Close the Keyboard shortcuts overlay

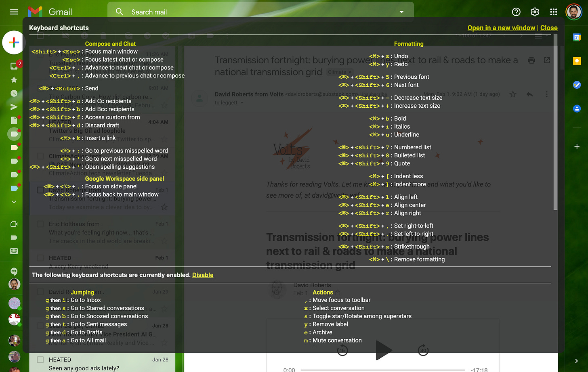(x=549, y=28)
